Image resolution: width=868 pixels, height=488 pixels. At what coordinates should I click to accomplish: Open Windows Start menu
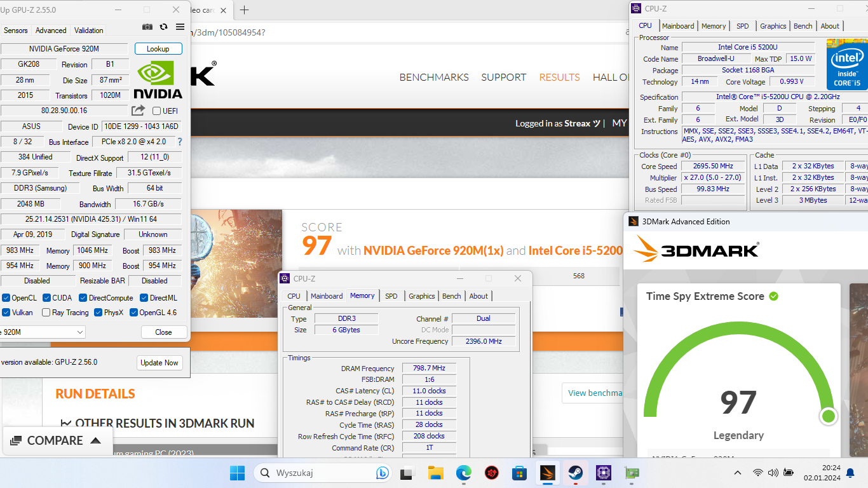pos(237,473)
